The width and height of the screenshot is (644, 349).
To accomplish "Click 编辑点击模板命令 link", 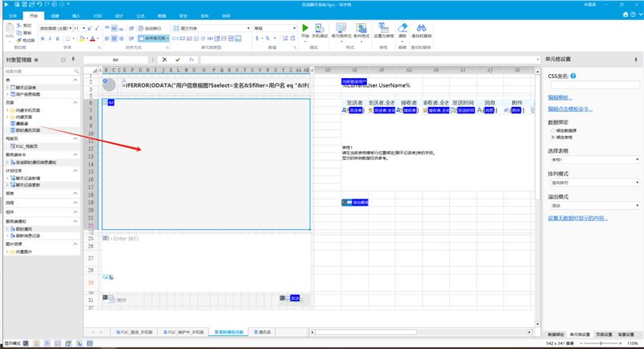I will (570, 109).
